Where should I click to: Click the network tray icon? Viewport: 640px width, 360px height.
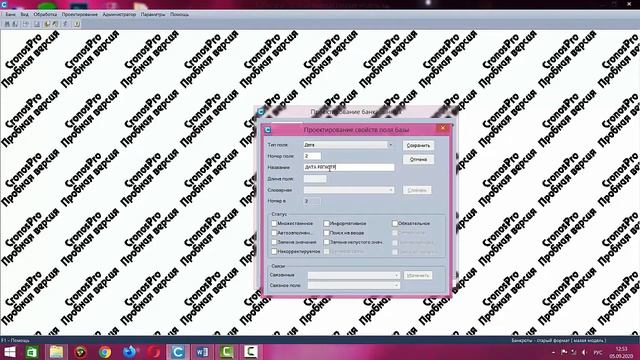[574, 352]
